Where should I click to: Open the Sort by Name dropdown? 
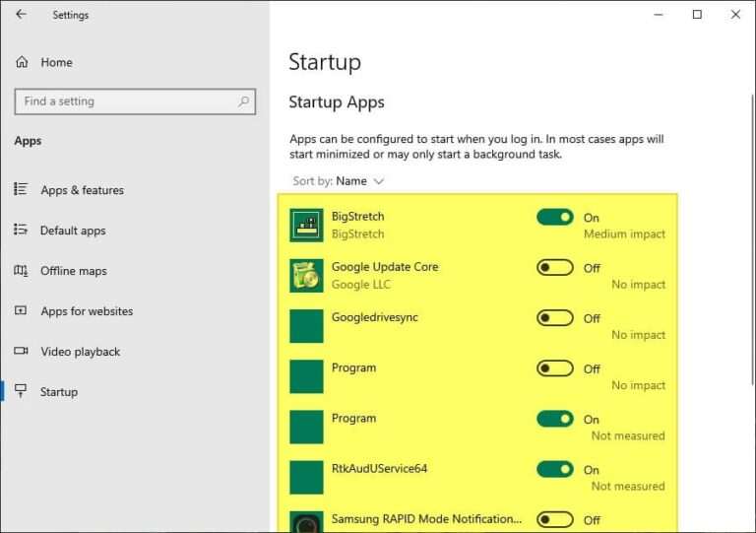(359, 181)
